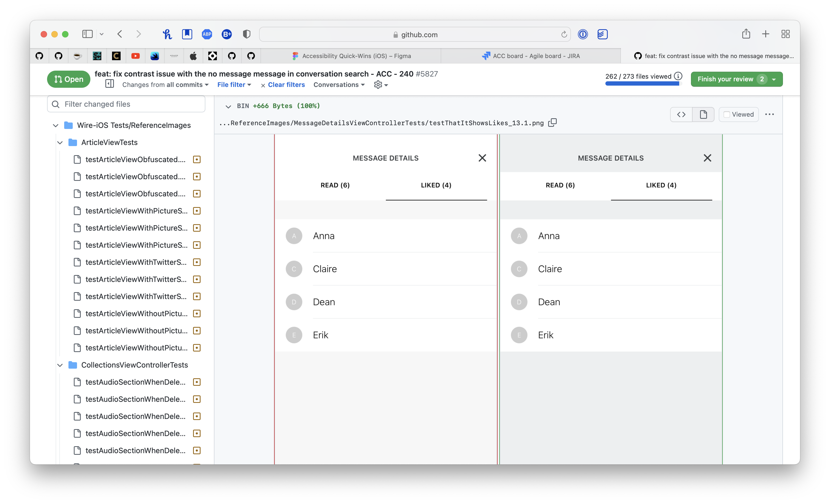Click the Safari share icon
This screenshot has width=830, height=504.
[746, 34]
